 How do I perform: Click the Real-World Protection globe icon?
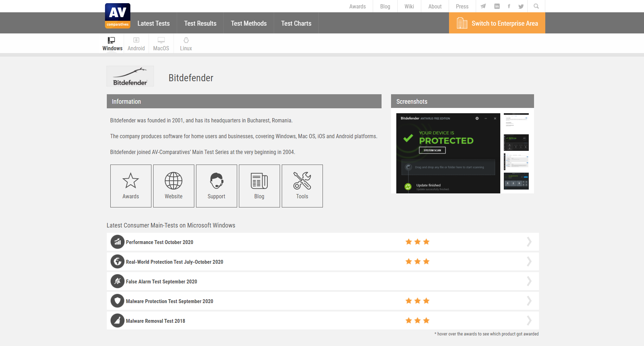(118, 262)
